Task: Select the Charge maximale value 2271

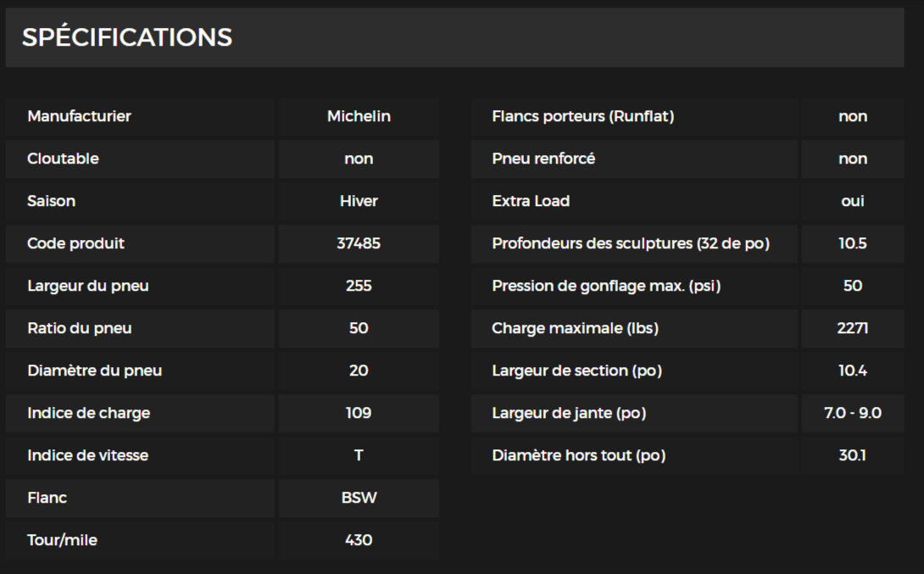Action: click(x=853, y=328)
